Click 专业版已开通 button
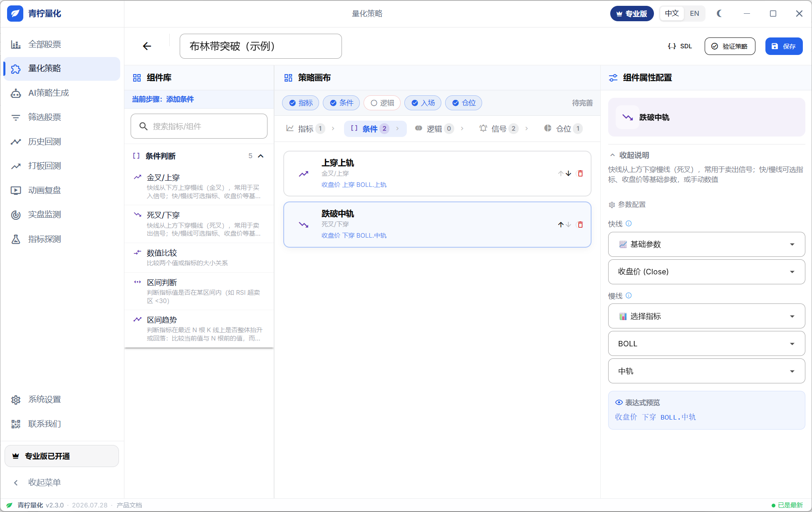 (62, 456)
